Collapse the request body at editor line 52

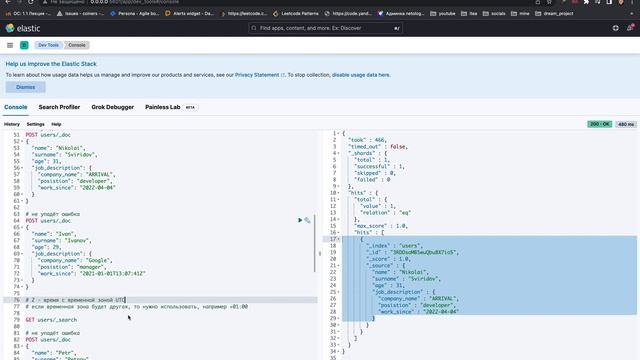click(22, 142)
